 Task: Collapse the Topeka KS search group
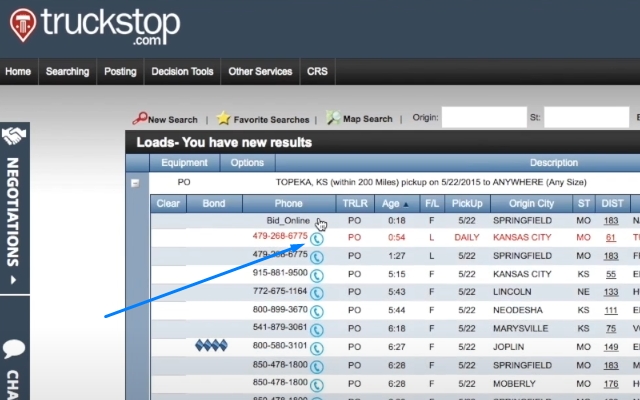[135, 183]
